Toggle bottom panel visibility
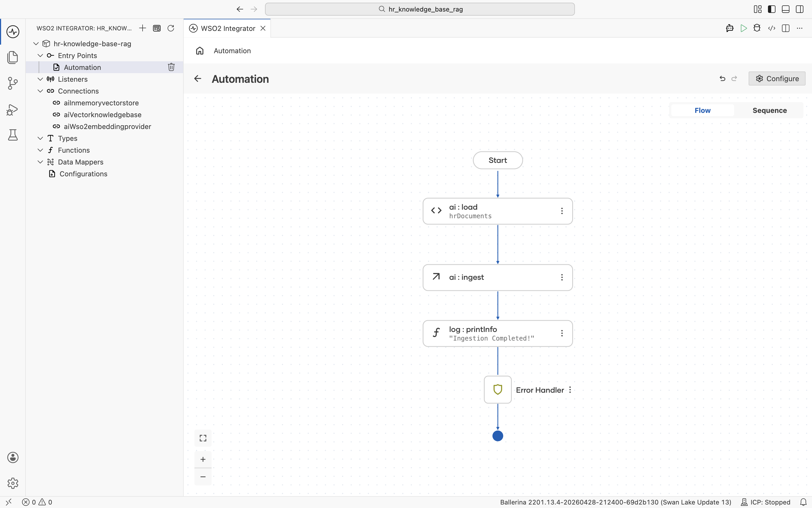The image size is (812, 508). point(785,9)
